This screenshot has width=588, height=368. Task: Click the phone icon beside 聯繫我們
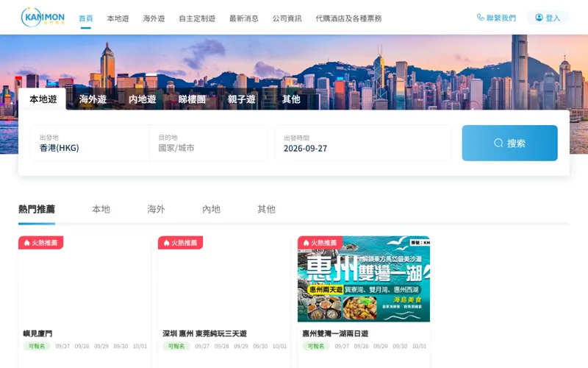click(x=480, y=17)
